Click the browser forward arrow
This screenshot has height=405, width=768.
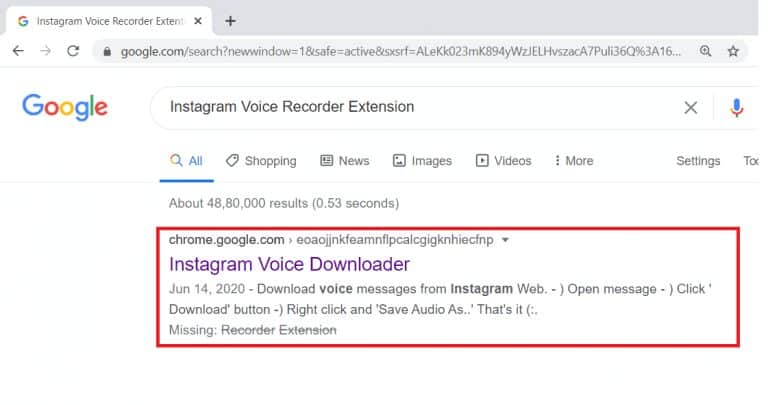46,51
